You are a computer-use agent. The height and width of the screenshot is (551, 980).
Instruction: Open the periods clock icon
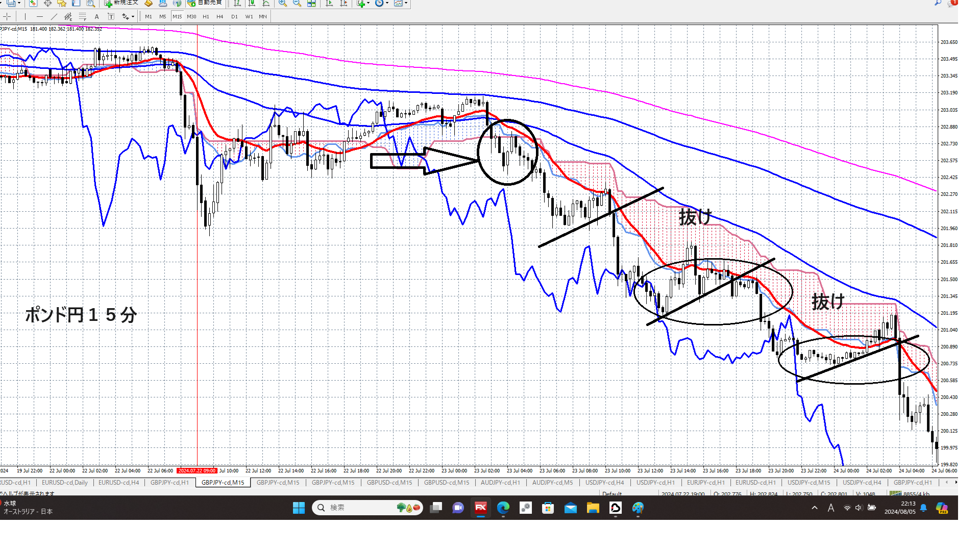pos(379,3)
